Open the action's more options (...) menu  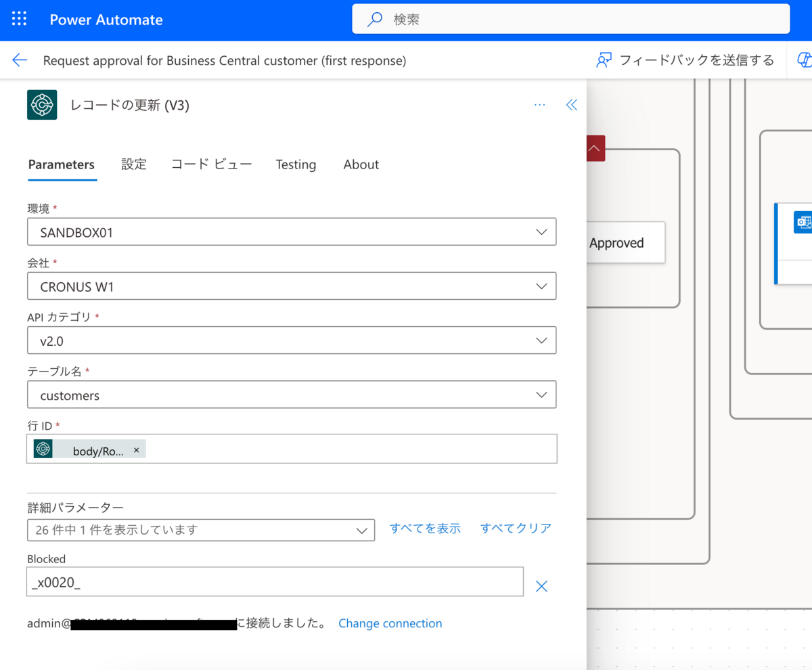click(539, 105)
